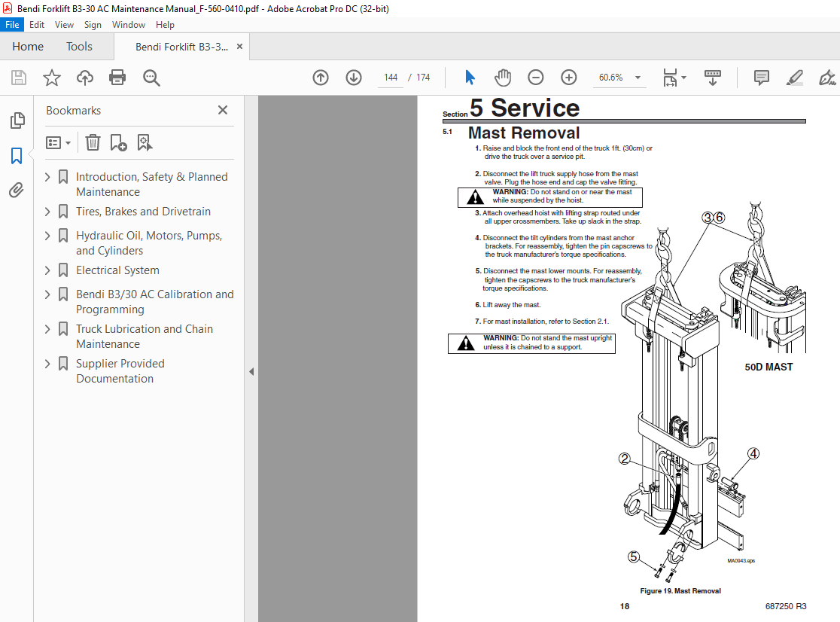
Task: Open bookmarks options dropdown
Action: 58,142
